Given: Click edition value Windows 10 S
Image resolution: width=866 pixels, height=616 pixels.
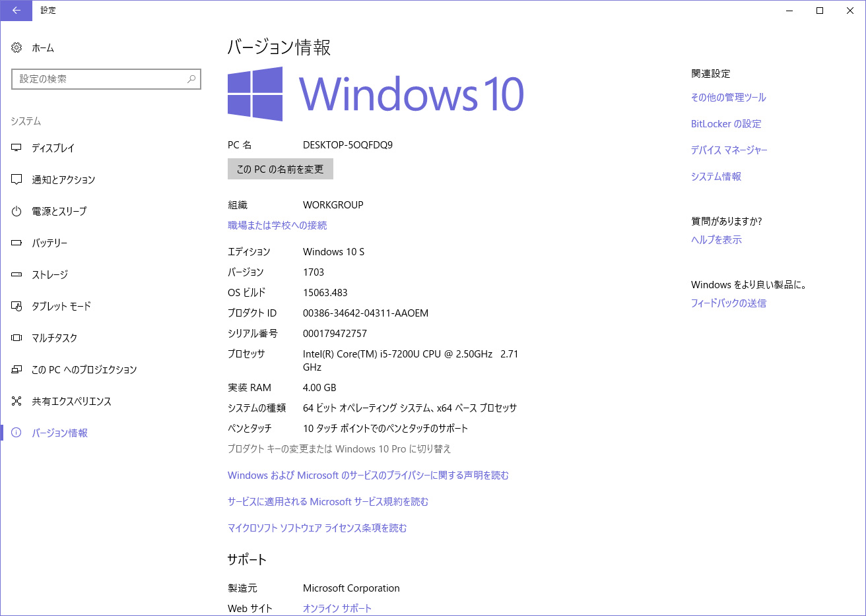Looking at the screenshot, I should (333, 251).
